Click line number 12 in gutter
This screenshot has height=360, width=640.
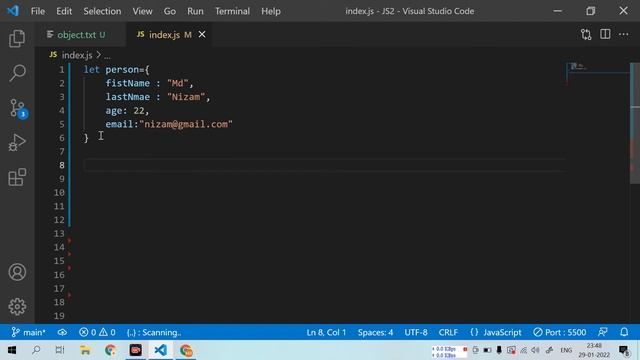(59, 220)
